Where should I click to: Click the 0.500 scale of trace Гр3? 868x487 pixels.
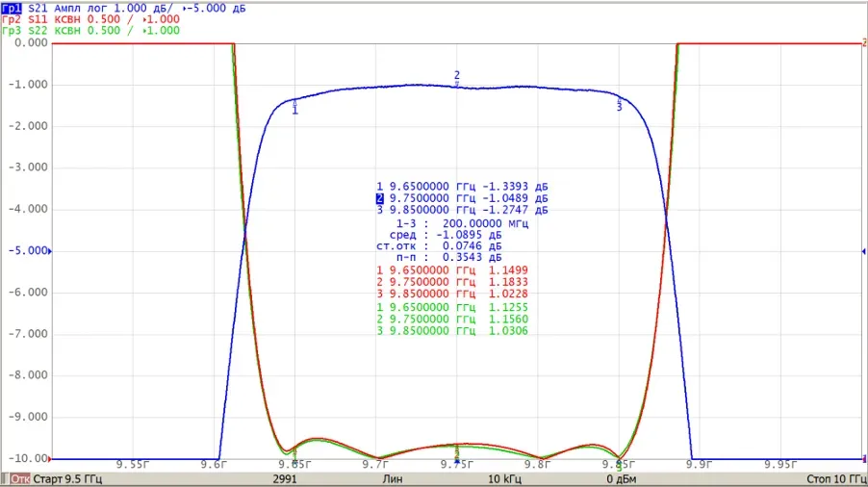[104, 31]
